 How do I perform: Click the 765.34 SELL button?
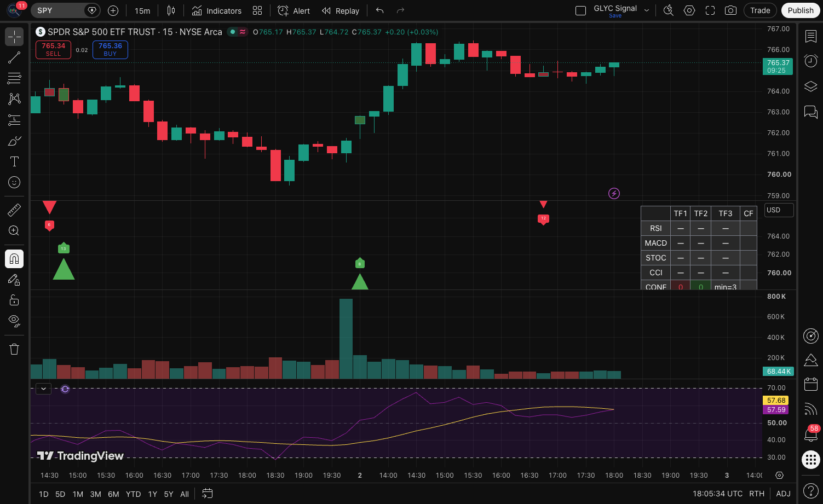[53, 50]
